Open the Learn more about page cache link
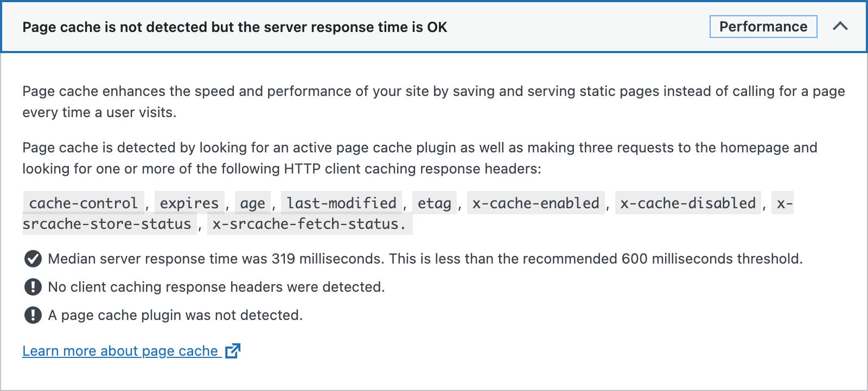 (120, 351)
